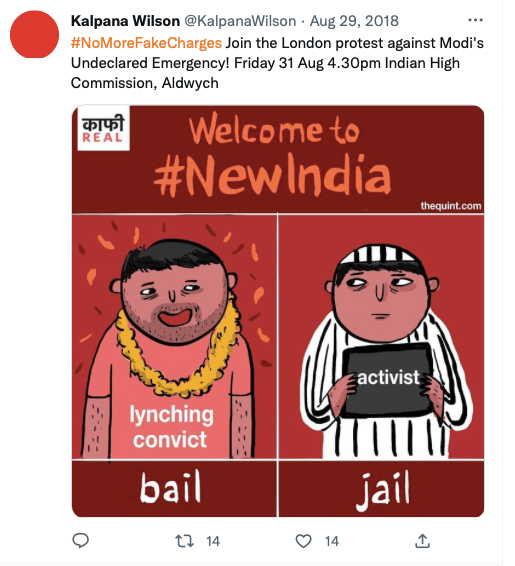Viewport: 515px width, 566px height.
Task: Open Kalpana Wilson's display name
Action: point(125,21)
